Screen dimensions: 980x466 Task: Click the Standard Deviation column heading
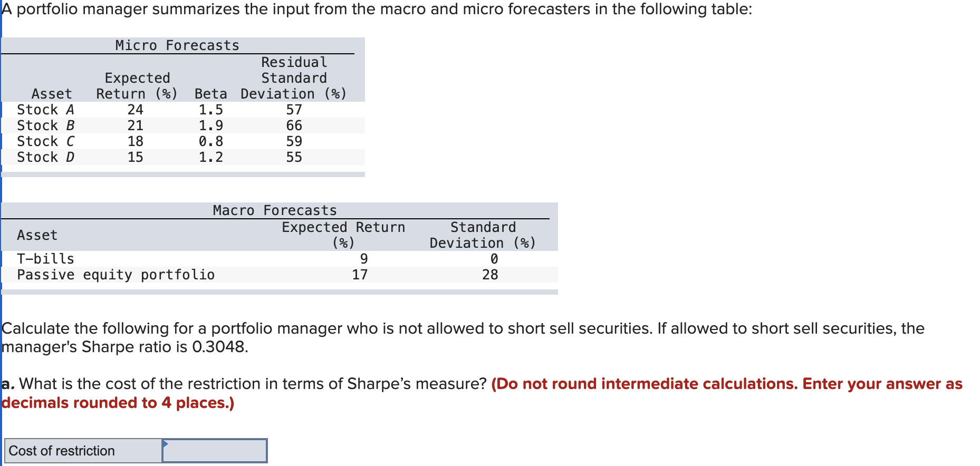(482, 235)
